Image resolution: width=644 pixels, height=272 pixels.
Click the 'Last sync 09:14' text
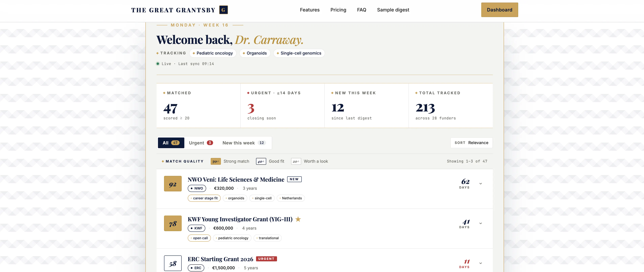(x=196, y=64)
